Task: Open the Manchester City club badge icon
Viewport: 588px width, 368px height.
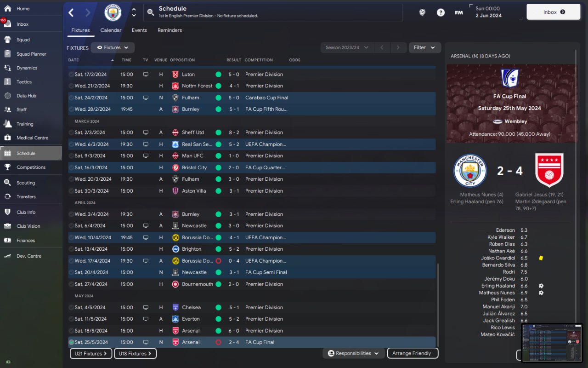Action: tap(113, 12)
